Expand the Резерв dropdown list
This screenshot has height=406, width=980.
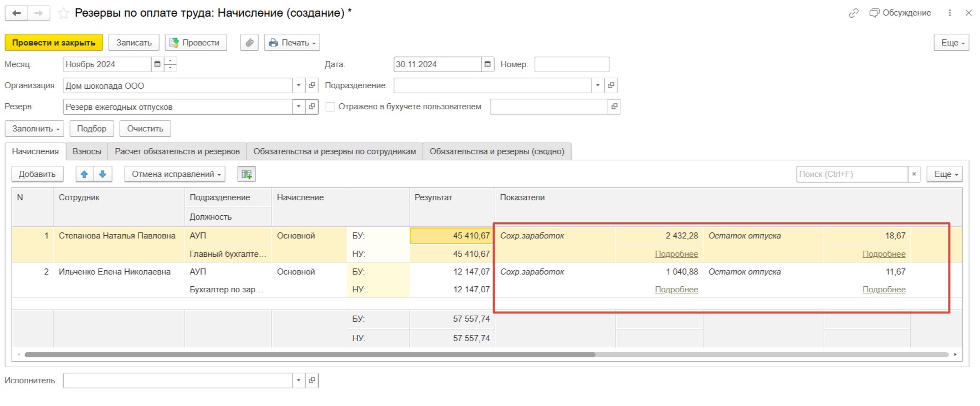299,106
